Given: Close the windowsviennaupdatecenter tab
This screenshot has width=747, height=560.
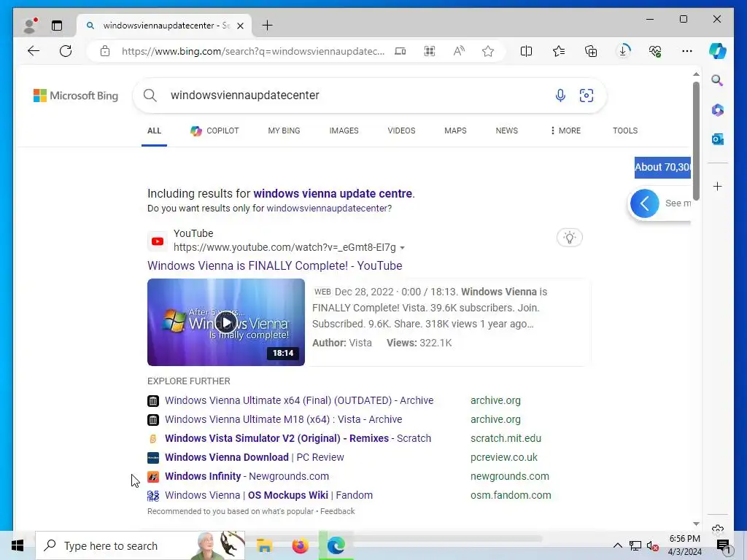Looking at the screenshot, I should pos(240,26).
